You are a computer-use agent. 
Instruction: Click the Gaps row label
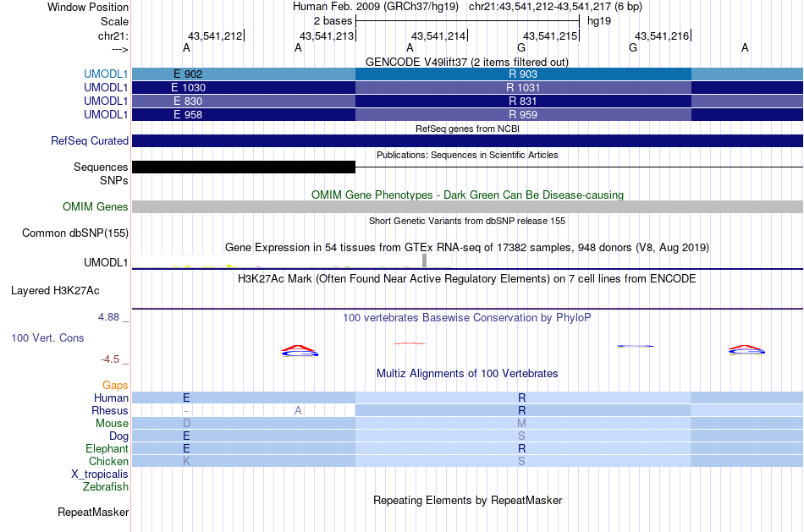tap(115, 385)
